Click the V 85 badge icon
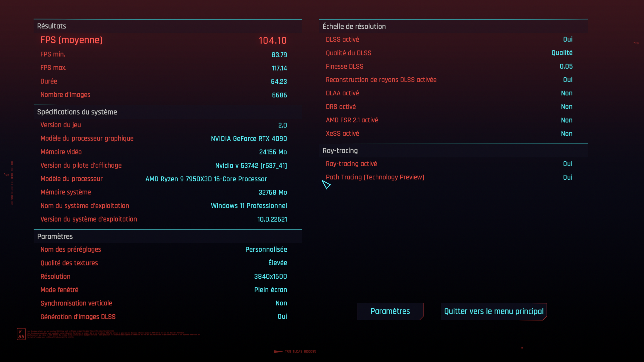This screenshot has height=362, width=644. [21, 334]
